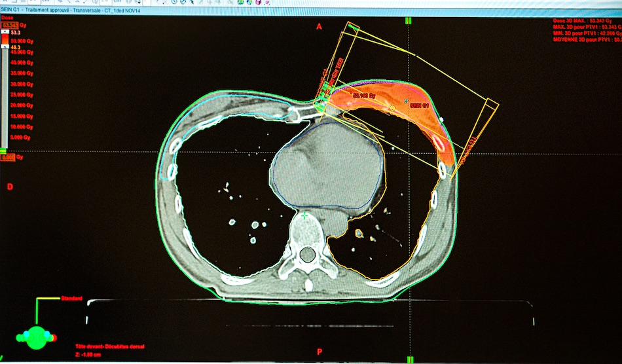Click the green slice marker at top edge
The image size is (622, 364).
[409, 21]
